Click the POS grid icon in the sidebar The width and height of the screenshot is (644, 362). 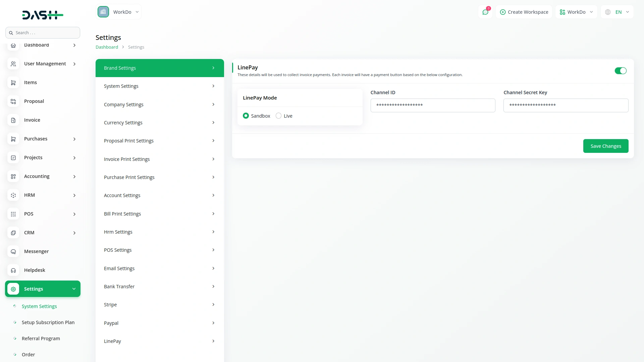pos(13,214)
